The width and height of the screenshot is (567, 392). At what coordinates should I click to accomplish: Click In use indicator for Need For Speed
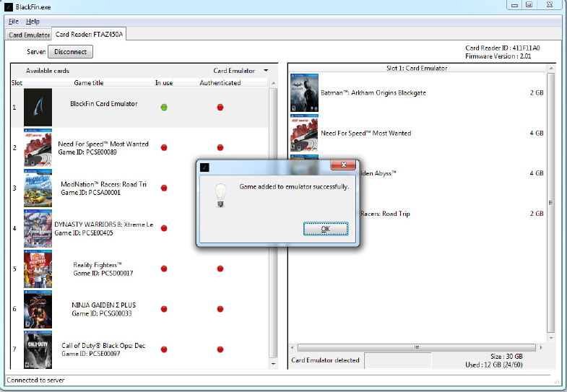[x=164, y=147]
